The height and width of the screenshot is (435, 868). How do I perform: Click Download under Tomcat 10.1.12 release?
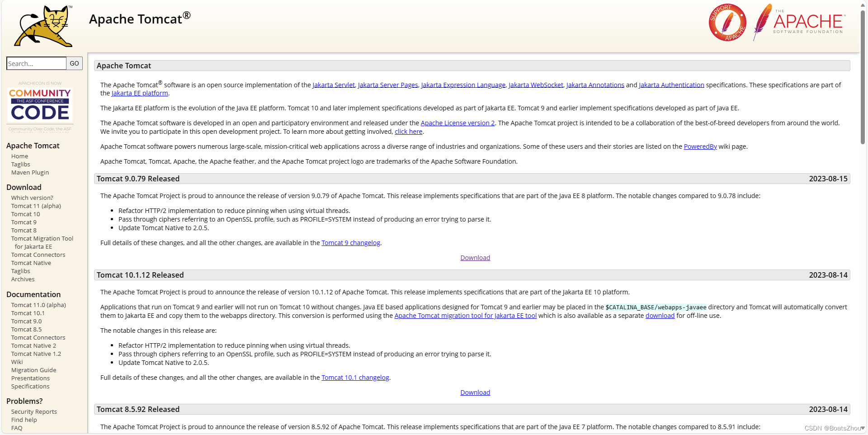(475, 392)
